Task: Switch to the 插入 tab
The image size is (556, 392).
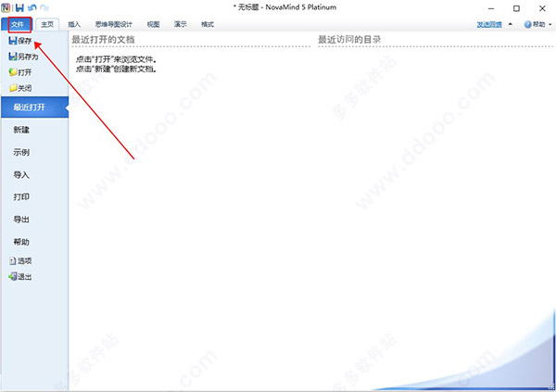Action: (x=74, y=24)
